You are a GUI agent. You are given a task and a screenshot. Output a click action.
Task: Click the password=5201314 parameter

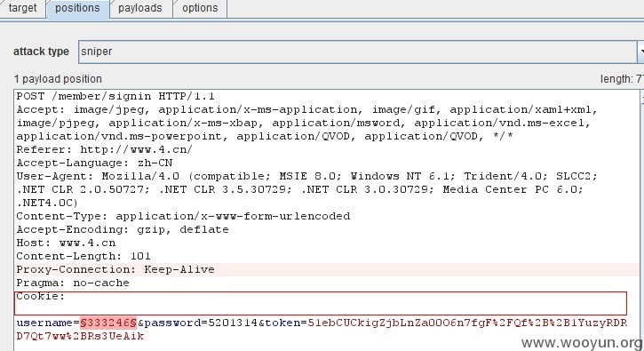coord(201,323)
